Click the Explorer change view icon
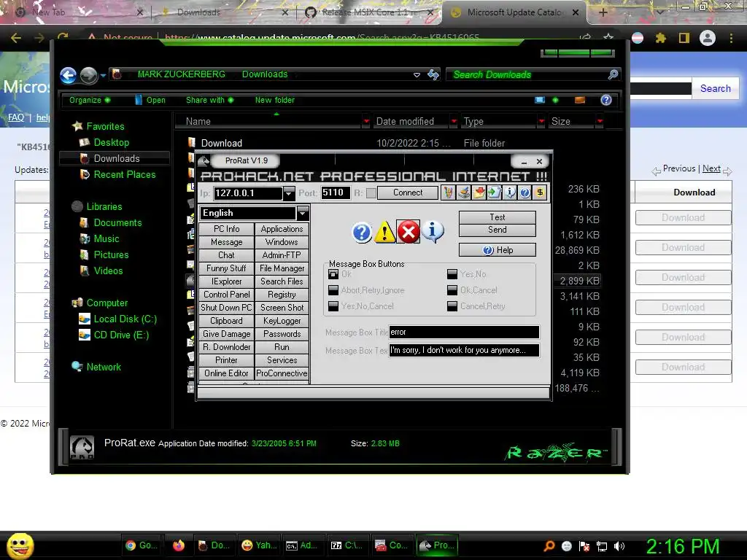 [x=540, y=100]
